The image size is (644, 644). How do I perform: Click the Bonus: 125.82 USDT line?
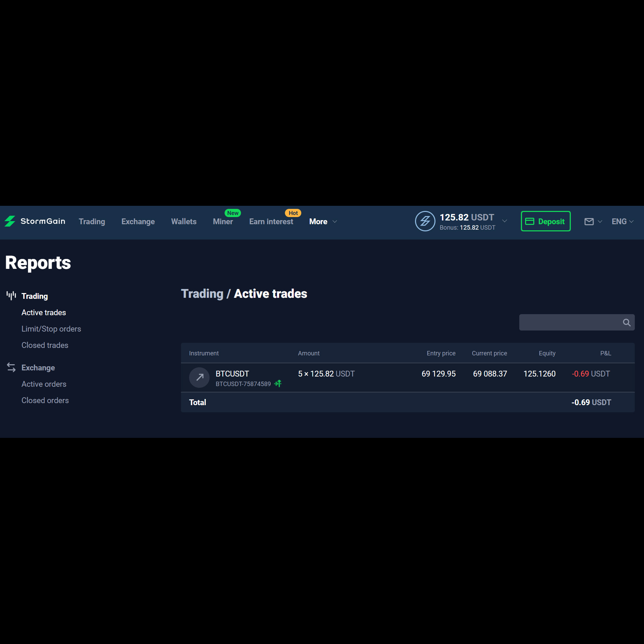pos(467,228)
